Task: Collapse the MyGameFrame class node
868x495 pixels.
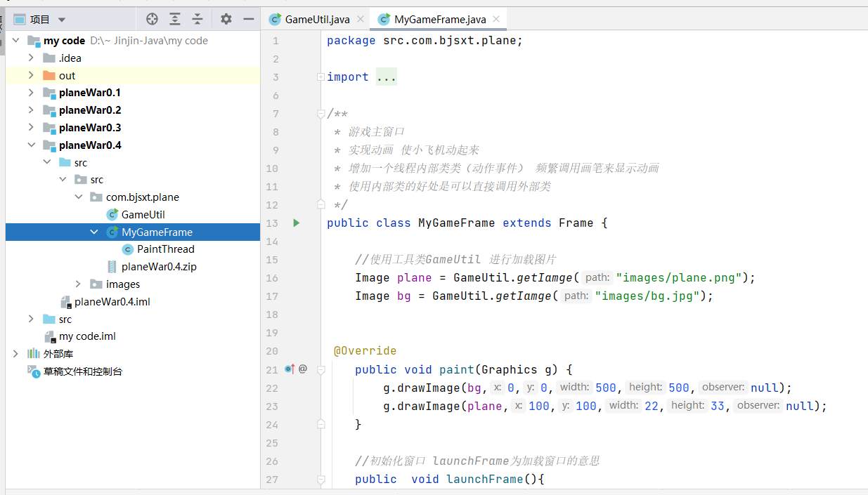Action: point(94,232)
